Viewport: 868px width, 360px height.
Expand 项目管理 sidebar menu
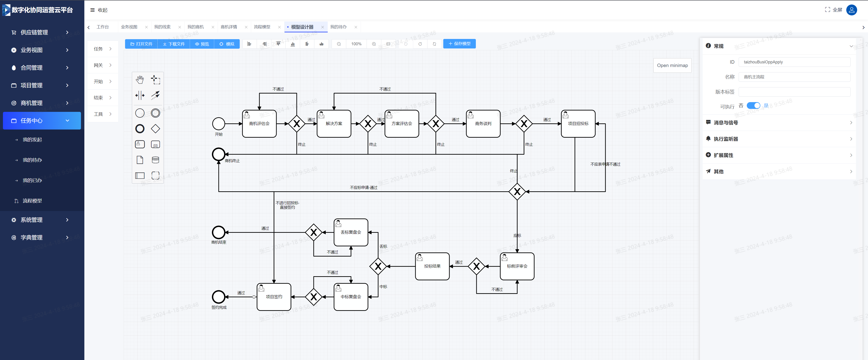tap(42, 85)
